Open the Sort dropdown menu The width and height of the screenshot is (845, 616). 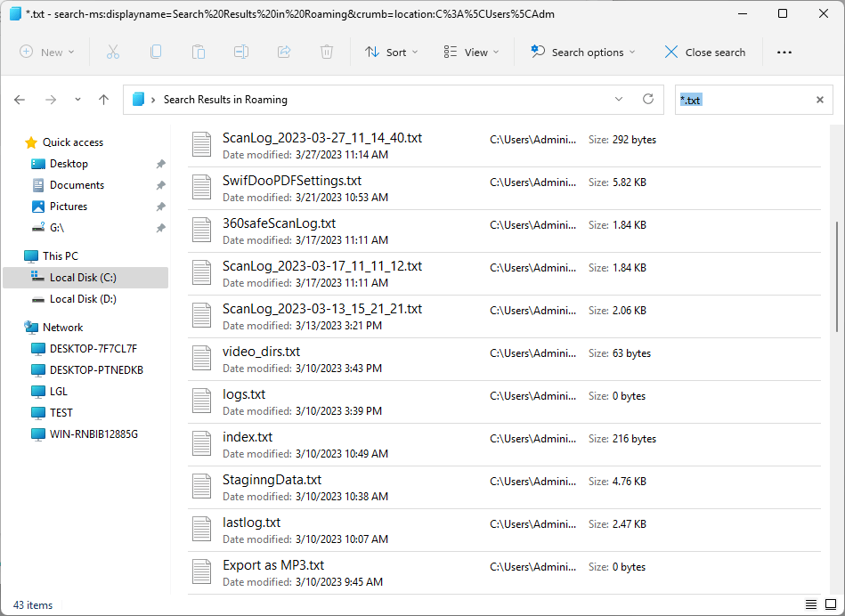coord(391,53)
